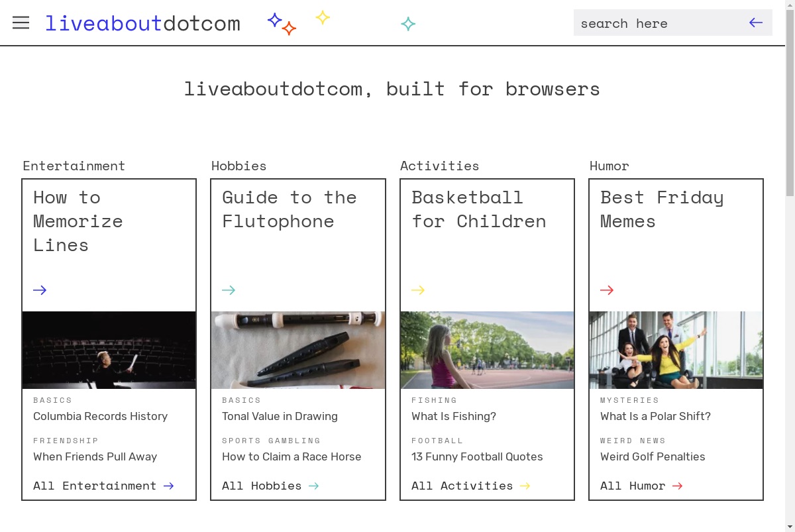Click arrow beside All Entertainment
Image resolution: width=795 pixels, height=532 pixels.
(x=168, y=486)
